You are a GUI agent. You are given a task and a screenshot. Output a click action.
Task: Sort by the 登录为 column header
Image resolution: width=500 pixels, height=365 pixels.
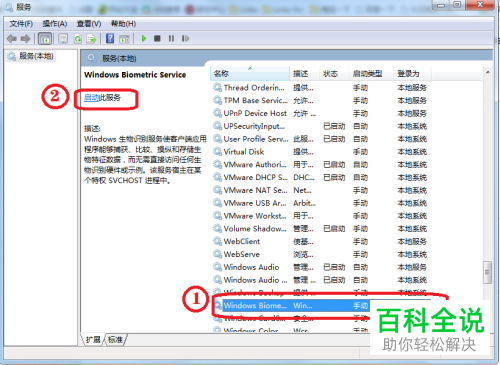point(412,74)
